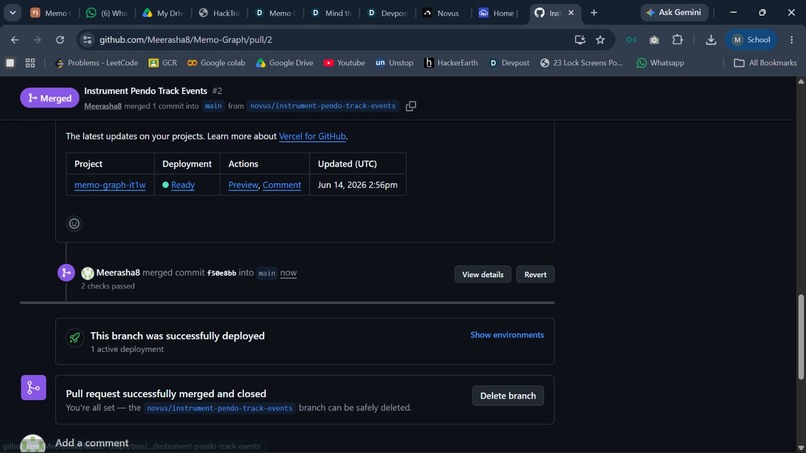The image size is (806, 453).
Task: Open the Chrome three-dot menu
Action: [x=792, y=40]
